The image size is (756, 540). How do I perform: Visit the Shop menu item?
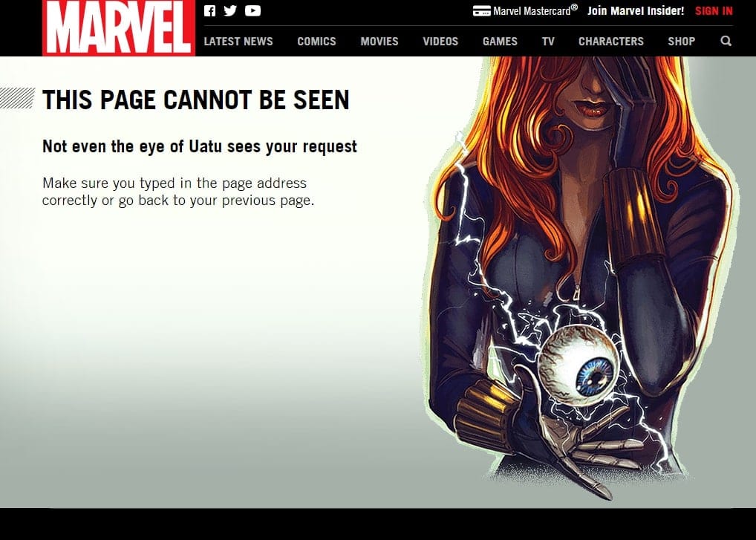point(681,42)
